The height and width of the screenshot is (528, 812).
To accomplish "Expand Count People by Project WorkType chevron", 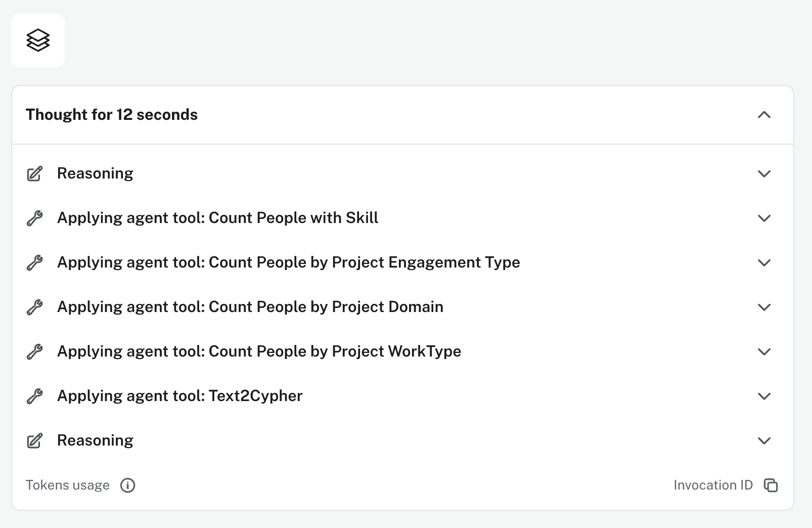I will [x=764, y=352].
